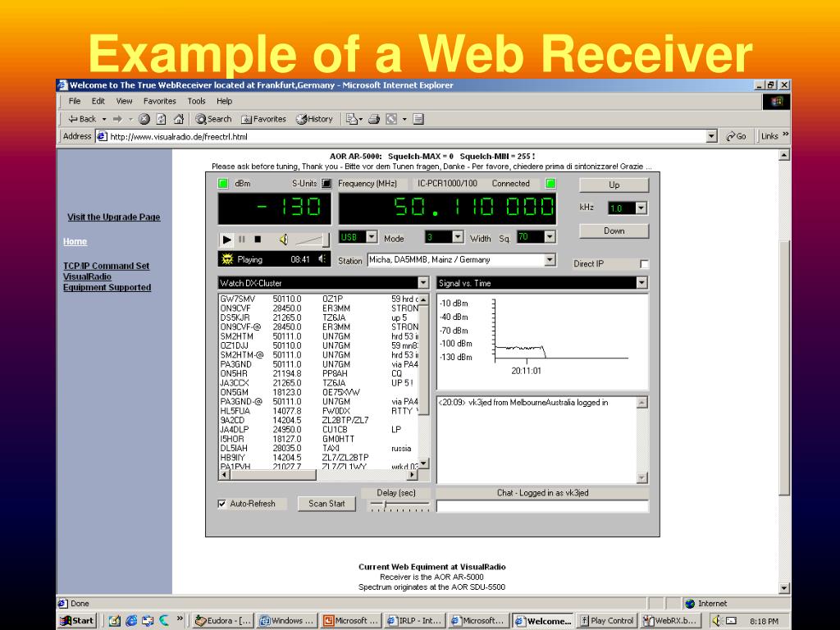Select the GW7SMV row in DX-Cluster list
This screenshot has width=840, height=630.
[318, 299]
